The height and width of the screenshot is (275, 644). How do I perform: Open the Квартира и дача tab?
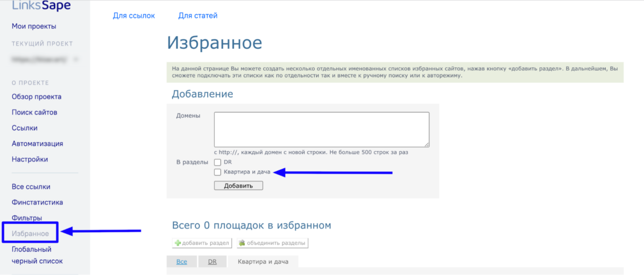(x=263, y=262)
